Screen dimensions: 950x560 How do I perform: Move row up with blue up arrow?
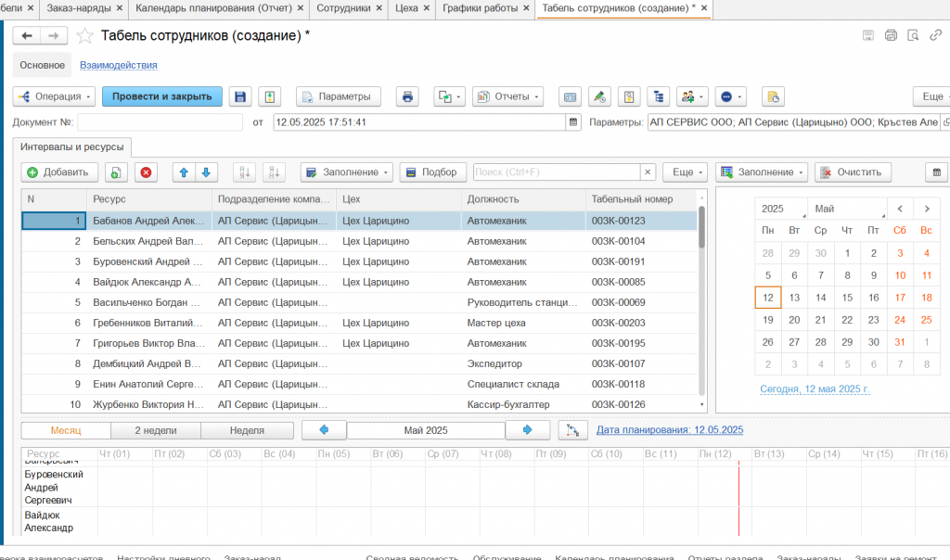point(184,172)
